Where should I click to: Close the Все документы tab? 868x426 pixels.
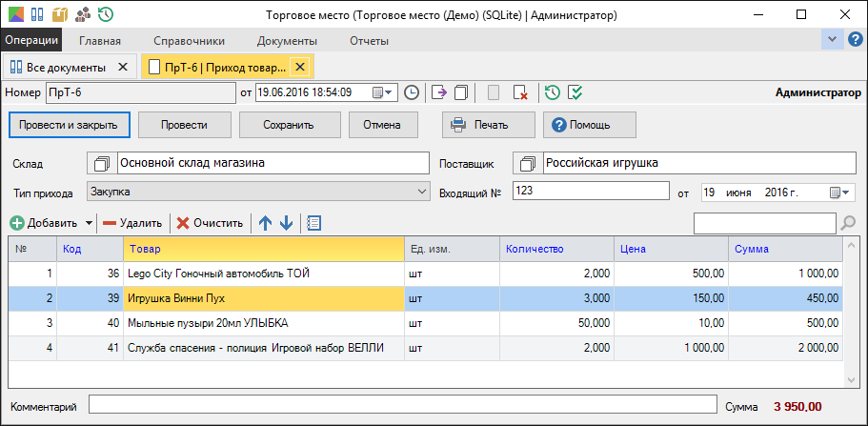(123, 67)
